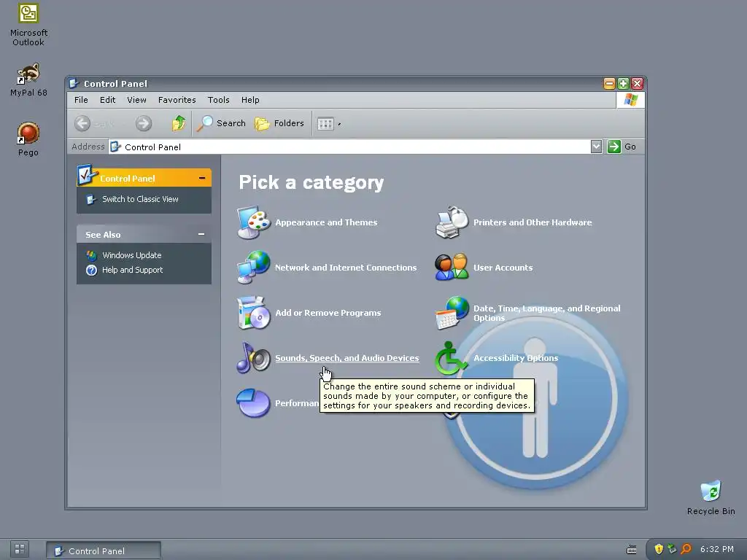Screen dimensions: 747x560
Task: Open Help and Support link
Action: (133, 270)
